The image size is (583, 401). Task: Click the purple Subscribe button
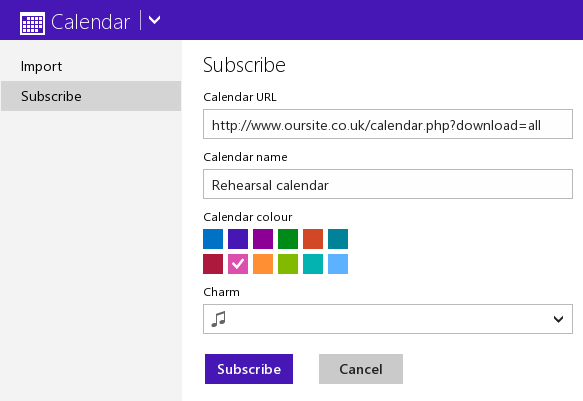coord(249,369)
